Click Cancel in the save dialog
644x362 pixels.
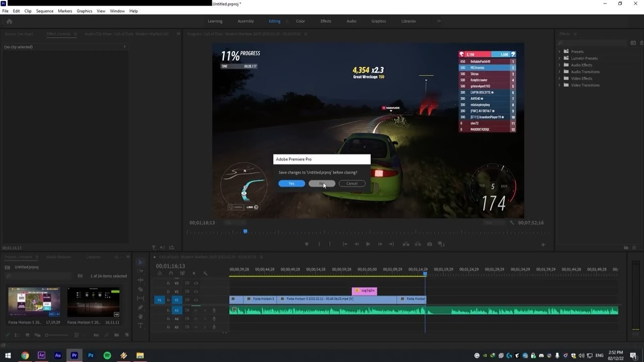(x=352, y=184)
